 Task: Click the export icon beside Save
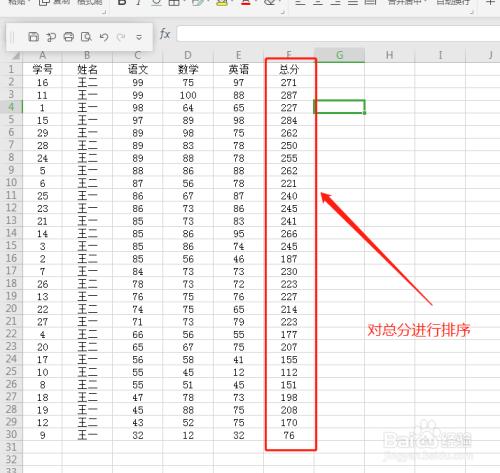(51, 37)
